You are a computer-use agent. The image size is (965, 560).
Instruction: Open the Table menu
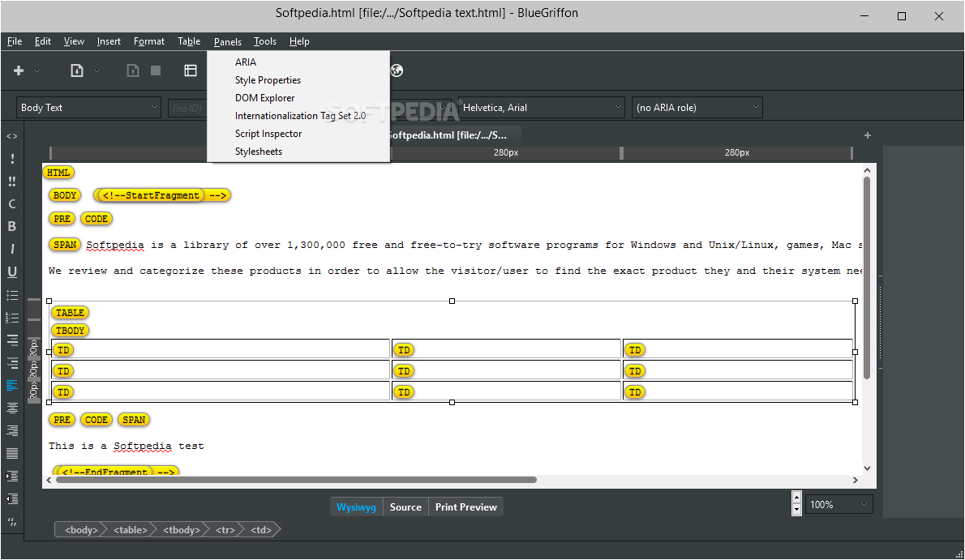click(x=189, y=41)
